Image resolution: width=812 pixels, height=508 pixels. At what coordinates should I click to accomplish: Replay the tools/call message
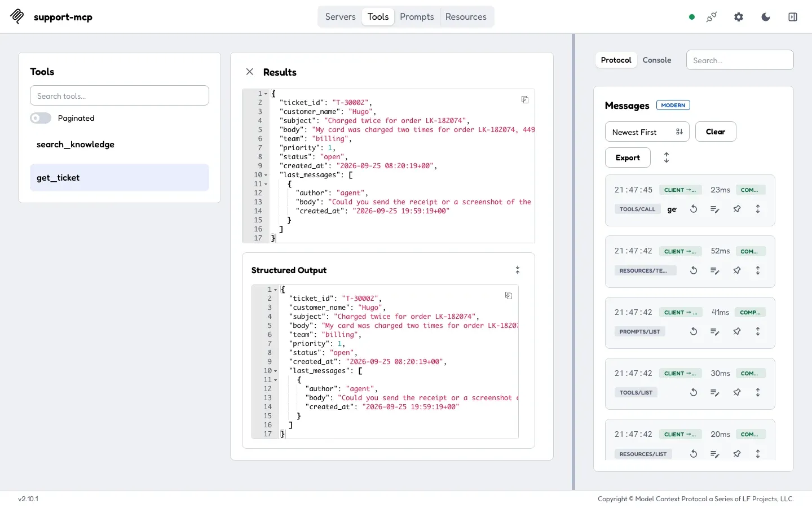[694, 209]
